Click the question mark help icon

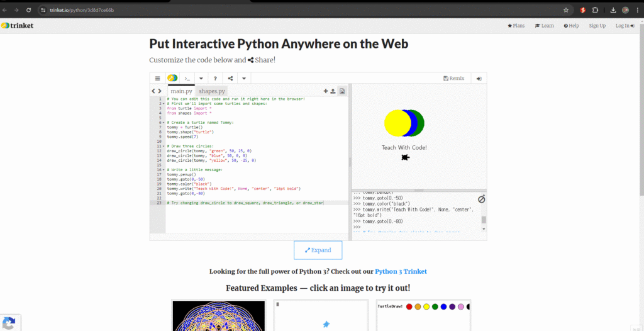215,78
